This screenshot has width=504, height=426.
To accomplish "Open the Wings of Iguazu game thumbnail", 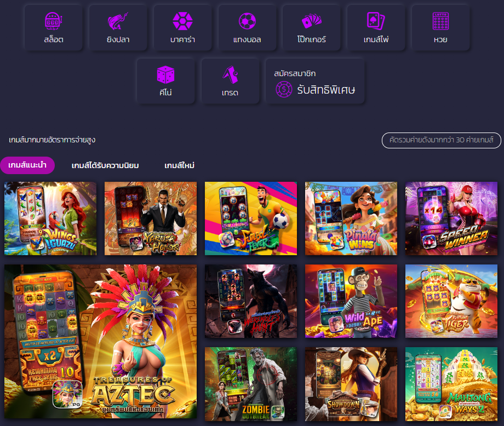I will [x=50, y=218].
